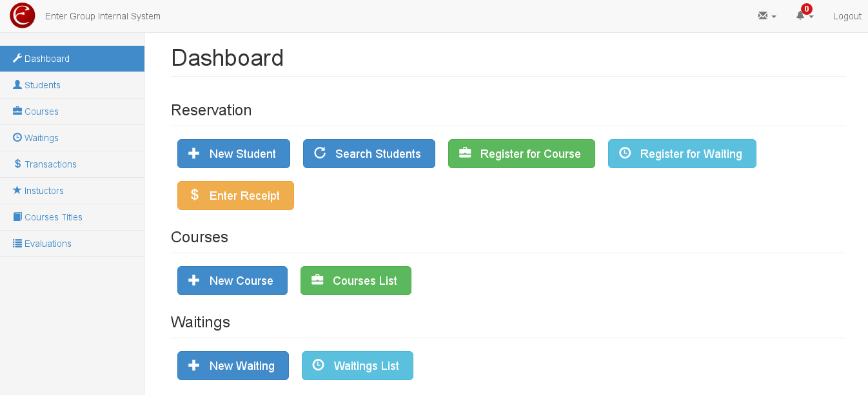The height and width of the screenshot is (395, 868).
Task: Click the New Student button
Action: (233, 154)
